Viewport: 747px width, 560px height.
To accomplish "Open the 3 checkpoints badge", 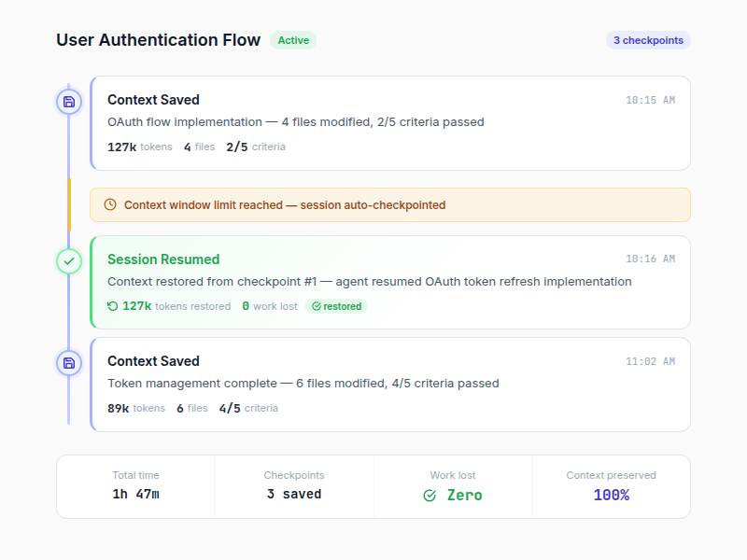I will [x=648, y=40].
